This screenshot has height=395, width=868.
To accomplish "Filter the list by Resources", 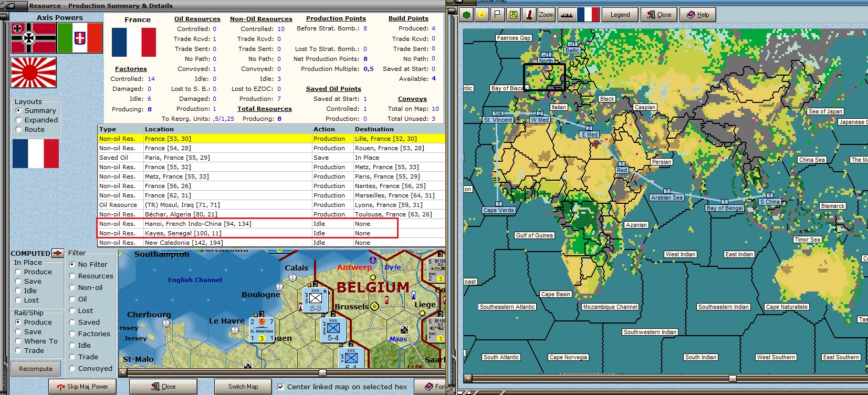I will click(72, 276).
